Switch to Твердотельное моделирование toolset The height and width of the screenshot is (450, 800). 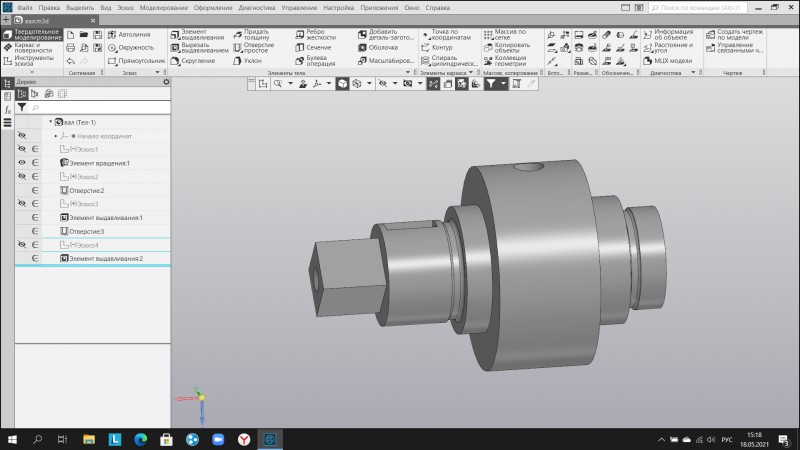point(32,34)
